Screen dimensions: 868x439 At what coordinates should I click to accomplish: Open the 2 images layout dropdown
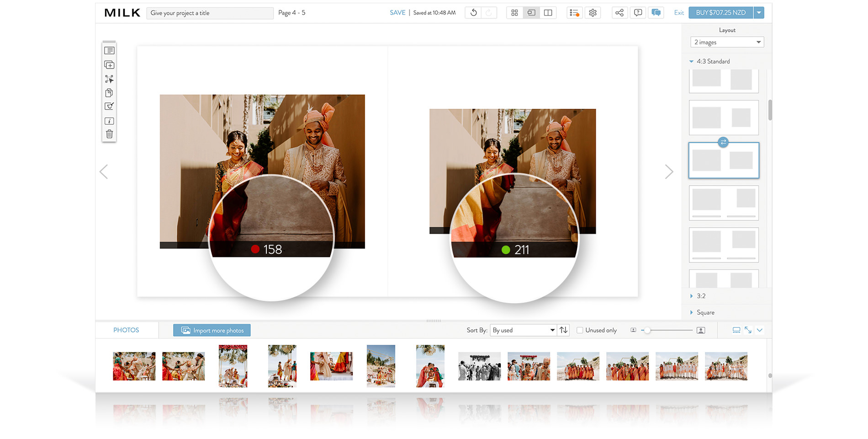(726, 42)
